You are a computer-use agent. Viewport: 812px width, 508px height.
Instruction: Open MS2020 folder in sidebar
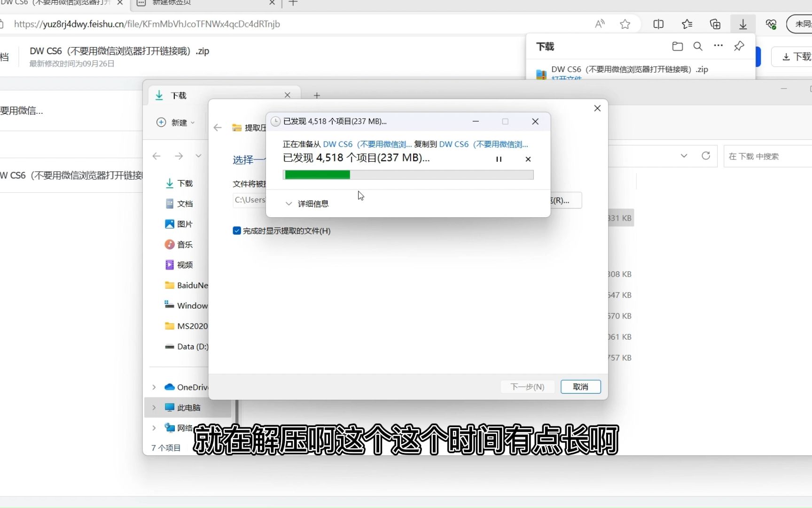pos(186,326)
